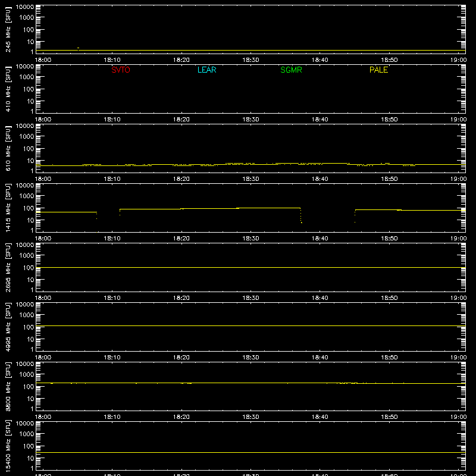Select the 8800 MHz [SFU] axis label
Viewport: 476px width, 476px height.
click(x=8, y=386)
